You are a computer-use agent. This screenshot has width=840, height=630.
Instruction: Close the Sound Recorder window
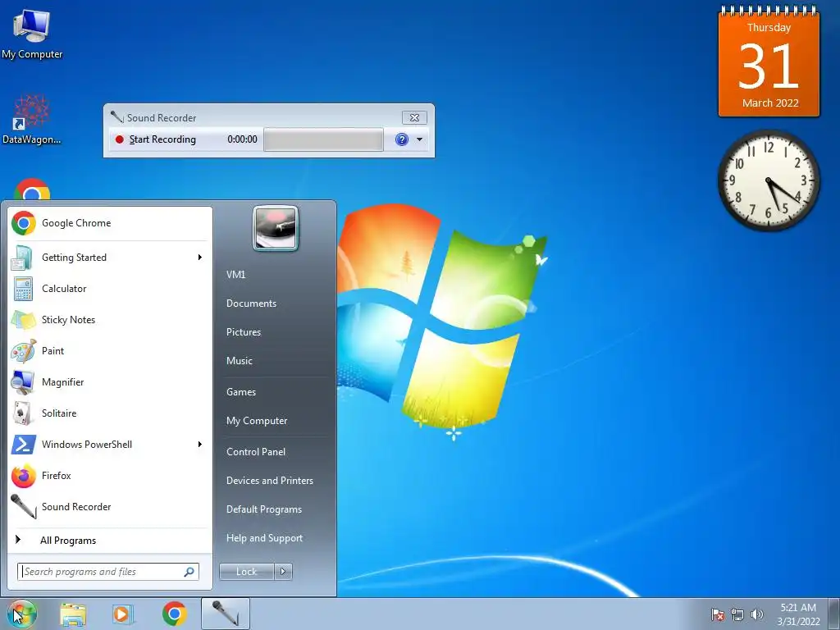click(x=414, y=117)
